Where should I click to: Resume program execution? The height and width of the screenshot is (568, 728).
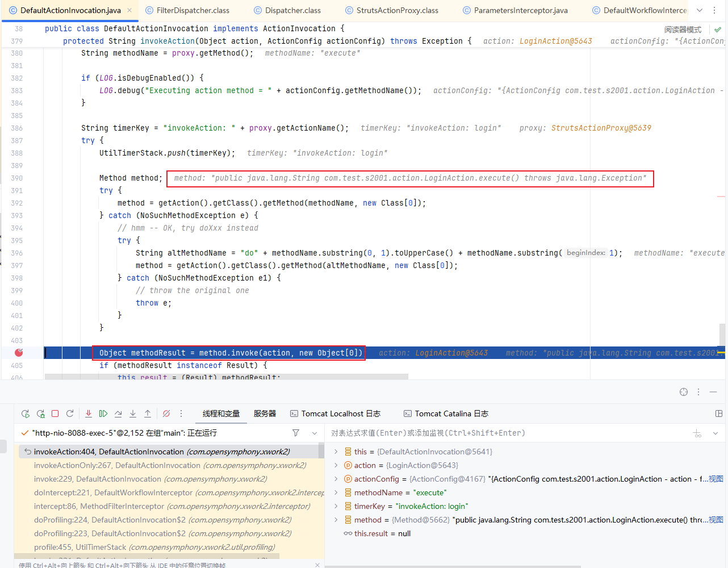click(103, 414)
